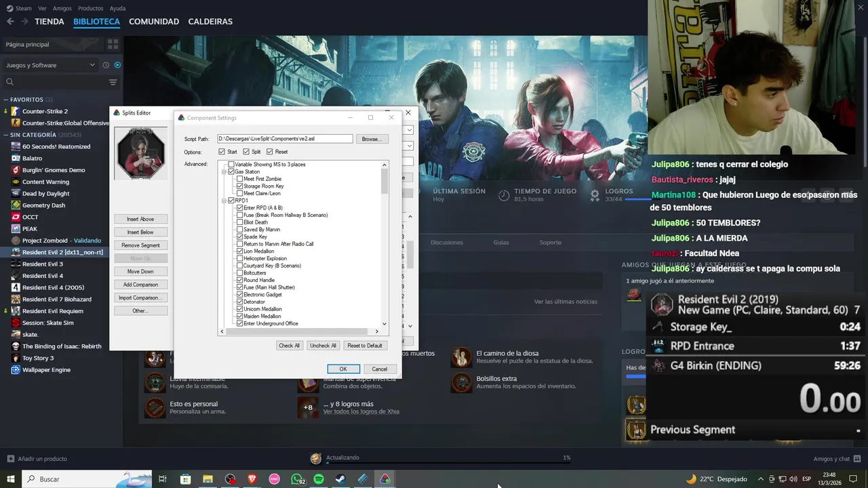Screen dimensions: 868x488
Task: Open Steam library grid view icon
Action: click(113, 44)
